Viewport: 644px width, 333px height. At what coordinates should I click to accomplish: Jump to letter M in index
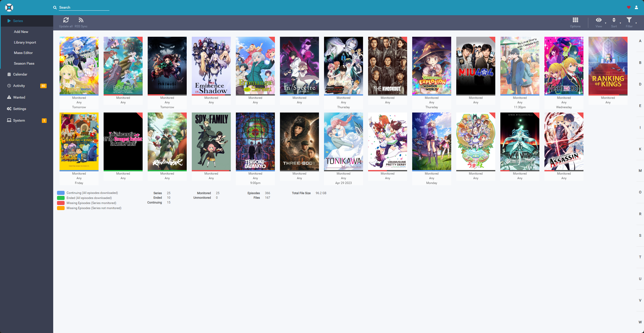click(x=640, y=171)
